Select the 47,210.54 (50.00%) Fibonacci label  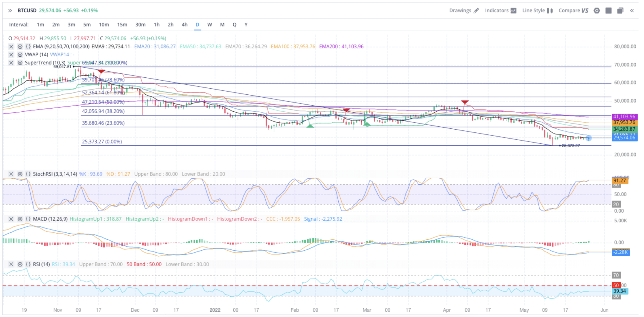[x=103, y=102]
